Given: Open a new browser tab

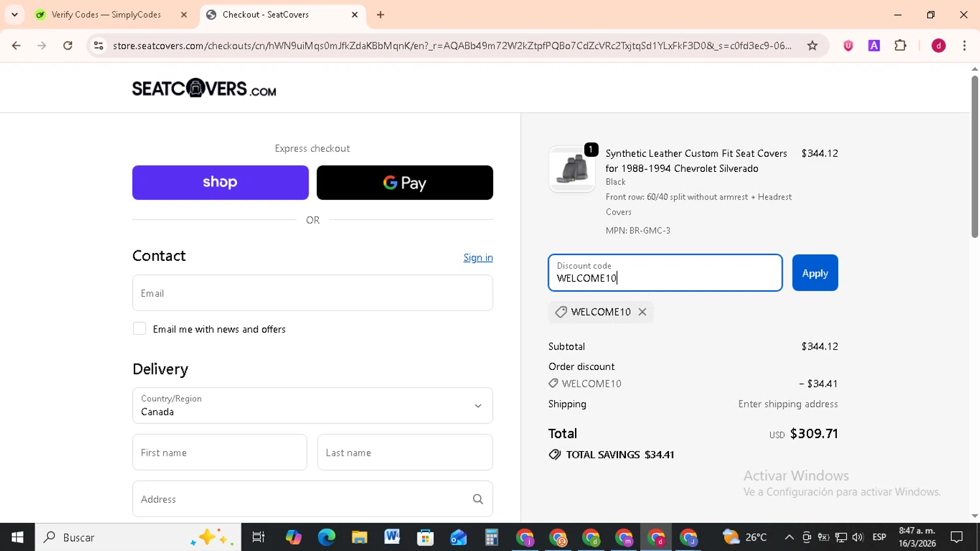Looking at the screenshot, I should 380,14.
